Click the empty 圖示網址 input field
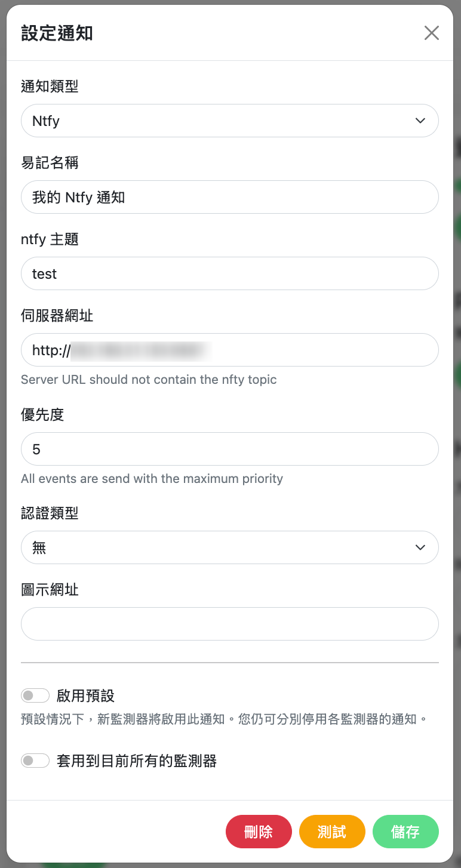 coord(230,624)
